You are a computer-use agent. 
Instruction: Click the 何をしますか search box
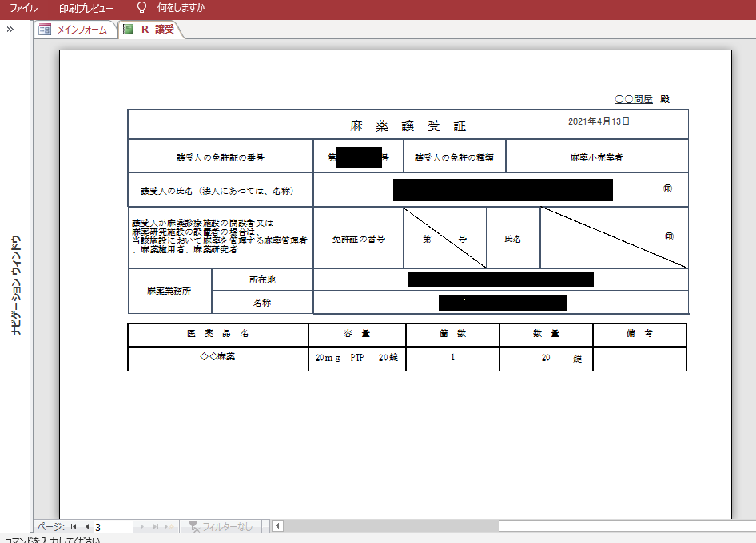coord(181,9)
